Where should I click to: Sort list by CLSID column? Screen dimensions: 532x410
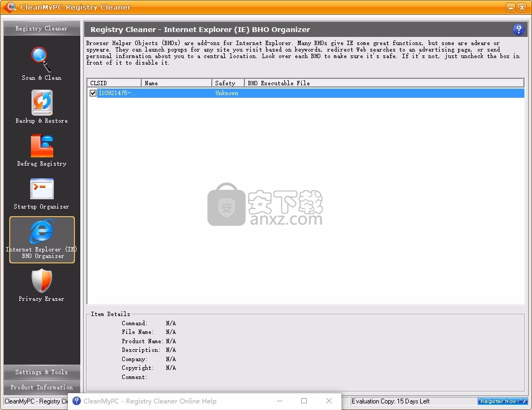pos(114,83)
